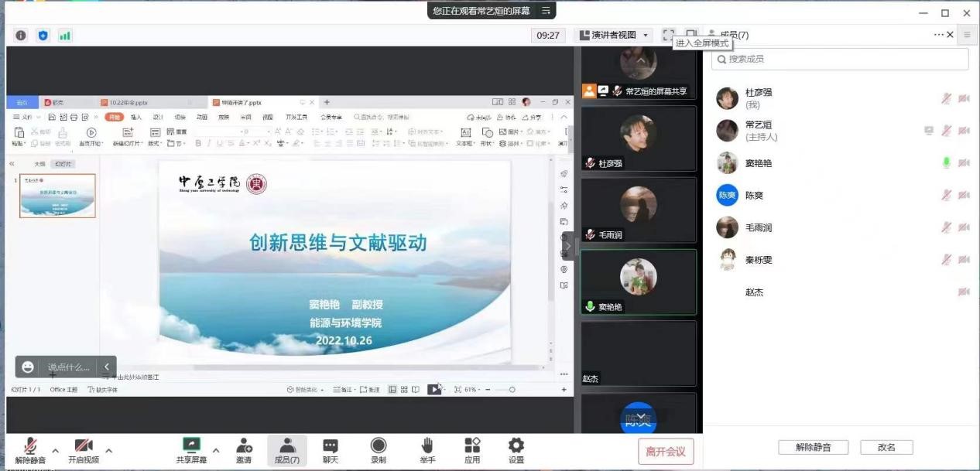Image resolution: width=980 pixels, height=471 pixels.
Task: Open share screen options arrow
Action: click(x=216, y=450)
